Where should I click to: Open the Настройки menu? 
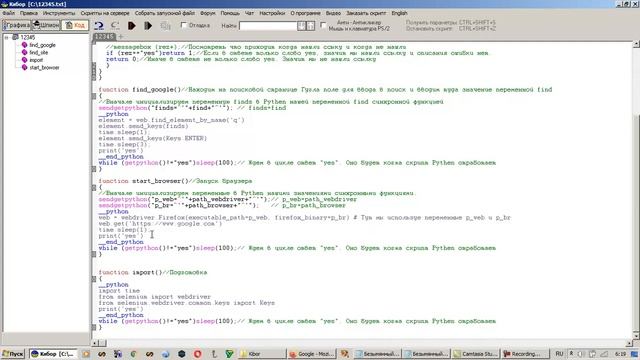pyautogui.click(x=272, y=13)
